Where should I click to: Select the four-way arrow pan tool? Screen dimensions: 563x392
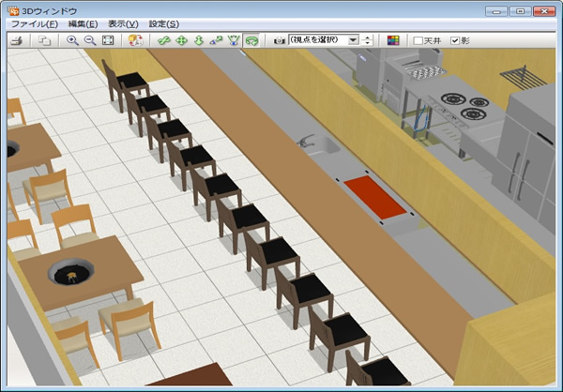tap(181, 41)
